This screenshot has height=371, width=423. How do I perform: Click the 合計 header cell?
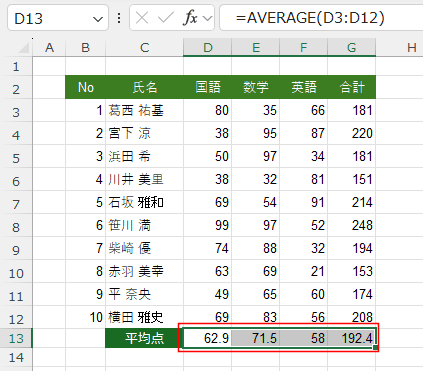pyautogui.click(x=352, y=87)
